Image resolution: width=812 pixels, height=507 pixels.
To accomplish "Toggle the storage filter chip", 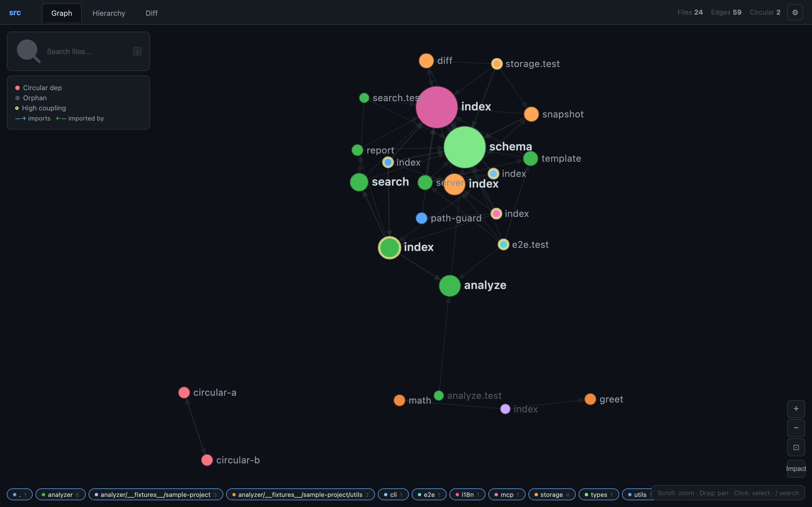I will [551, 494].
